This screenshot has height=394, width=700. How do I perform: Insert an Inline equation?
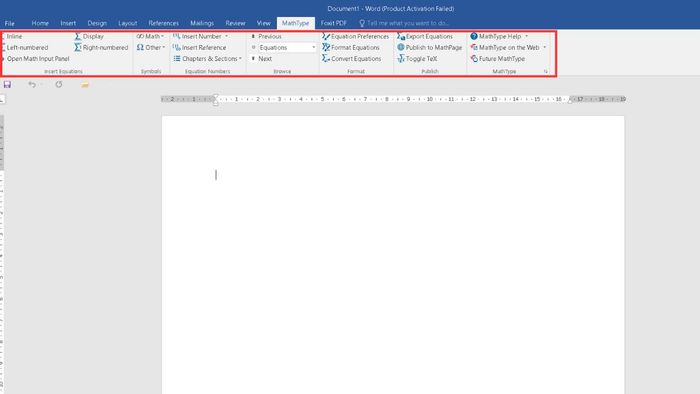click(12, 36)
